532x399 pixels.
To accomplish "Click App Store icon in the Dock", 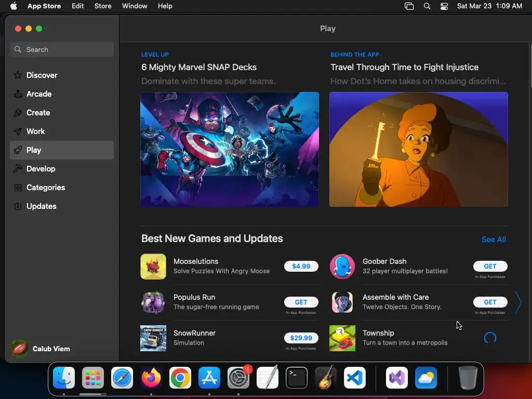I will point(209,378).
